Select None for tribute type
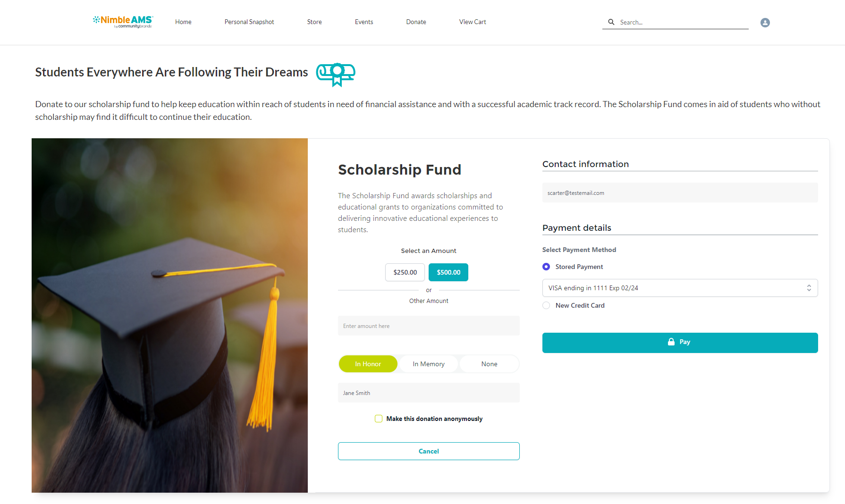 click(x=489, y=364)
